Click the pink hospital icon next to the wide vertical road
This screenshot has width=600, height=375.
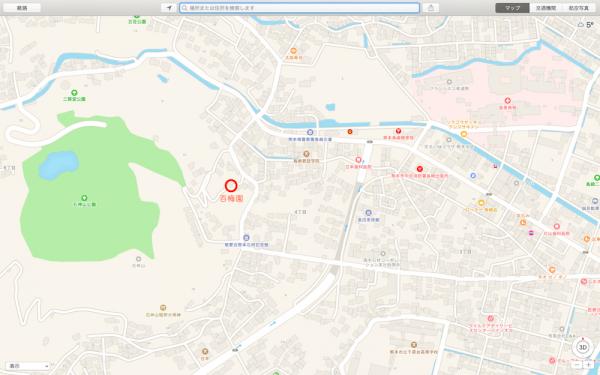[359, 160]
